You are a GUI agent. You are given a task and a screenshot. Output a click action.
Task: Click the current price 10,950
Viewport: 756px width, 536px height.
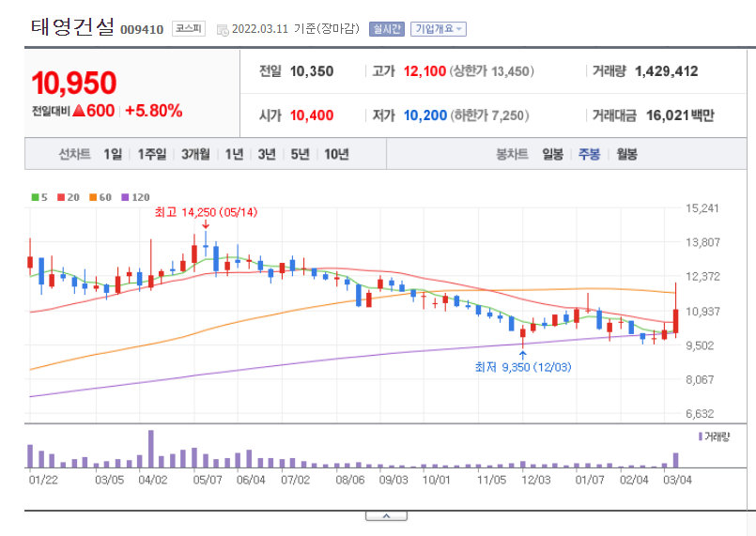(x=74, y=83)
